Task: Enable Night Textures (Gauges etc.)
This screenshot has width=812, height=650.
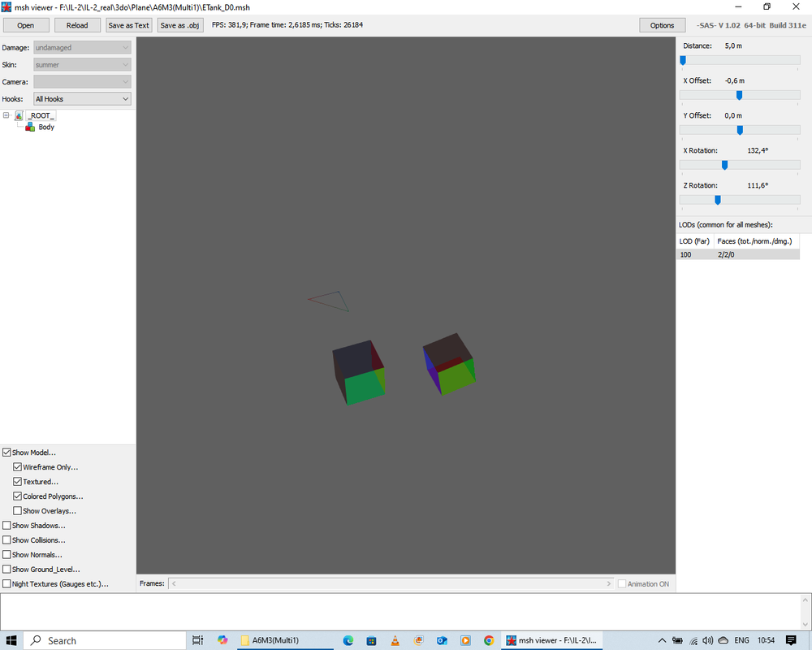Action: tap(6, 583)
